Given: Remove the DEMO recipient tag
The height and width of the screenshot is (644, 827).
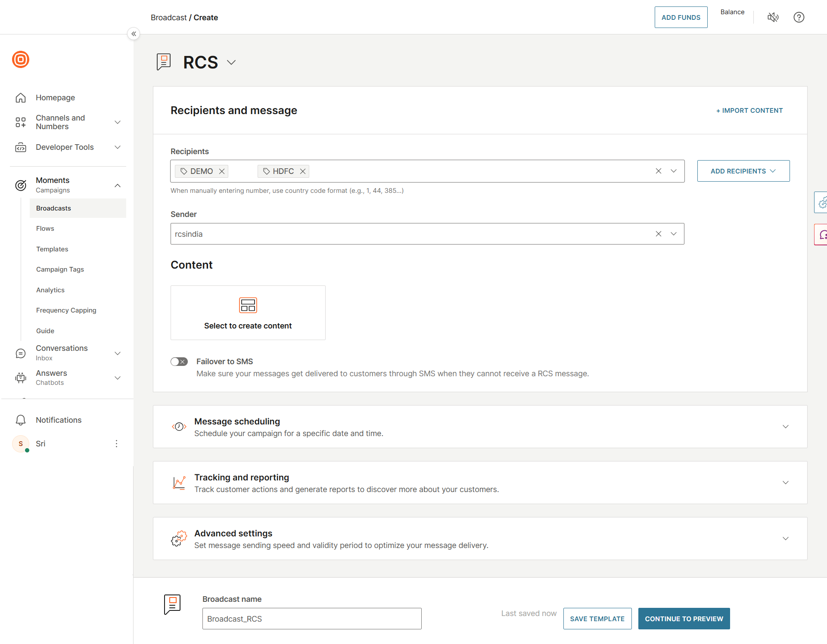Looking at the screenshot, I should pyautogui.click(x=221, y=171).
